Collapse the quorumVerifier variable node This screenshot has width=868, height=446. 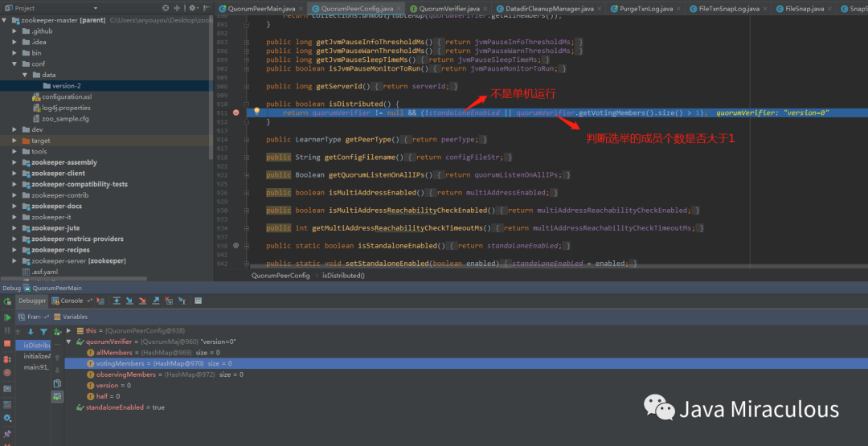click(68, 342)
